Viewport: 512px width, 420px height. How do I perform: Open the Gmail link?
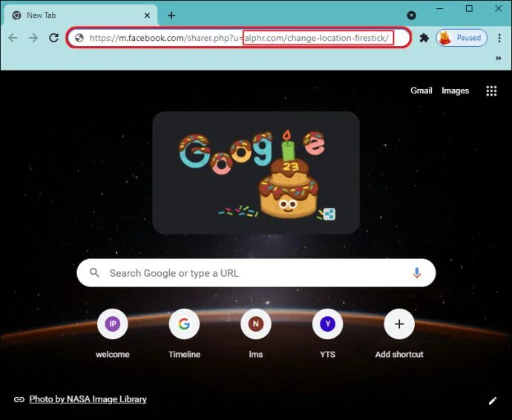[x=421, y=91]
